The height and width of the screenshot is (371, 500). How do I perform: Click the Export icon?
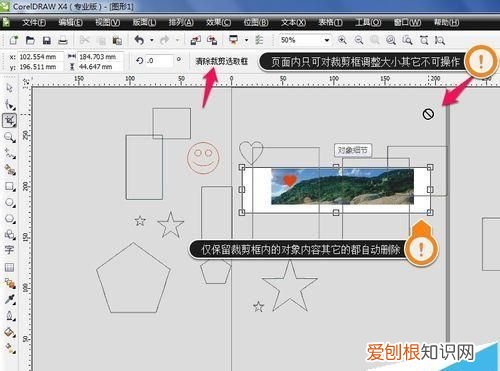pos(212,40)
